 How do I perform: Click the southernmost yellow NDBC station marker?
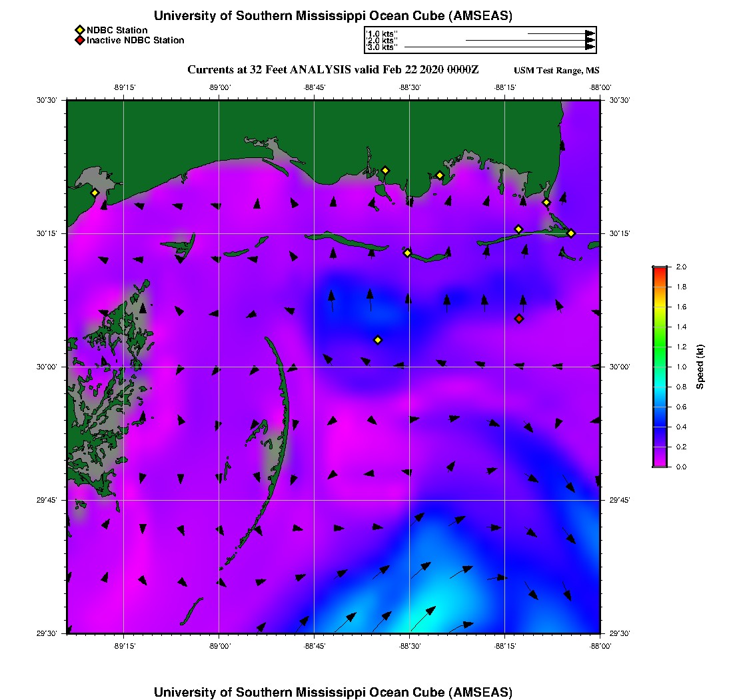(378, 340)
